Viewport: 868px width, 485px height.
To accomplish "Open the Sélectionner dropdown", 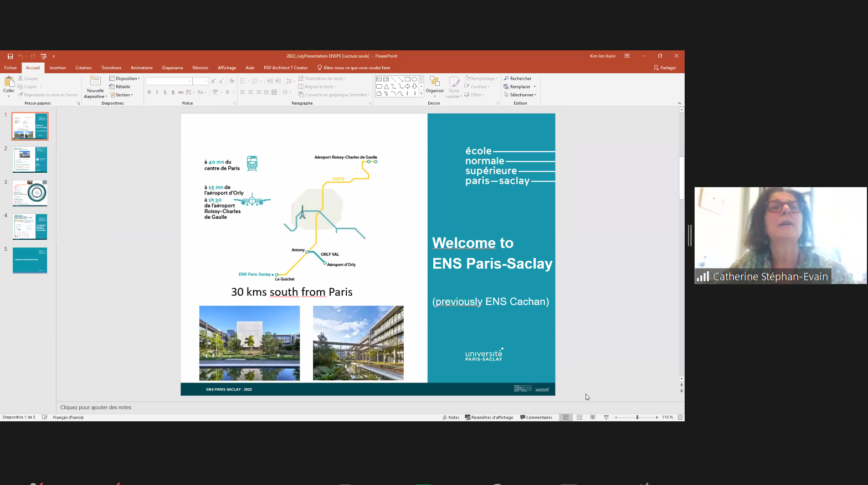I will [520, 95].
